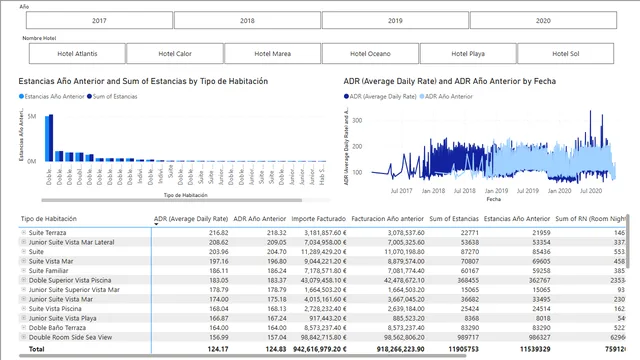Click the table's vertical scrollbar
This screenshot has width=640, height=360.
627,242
